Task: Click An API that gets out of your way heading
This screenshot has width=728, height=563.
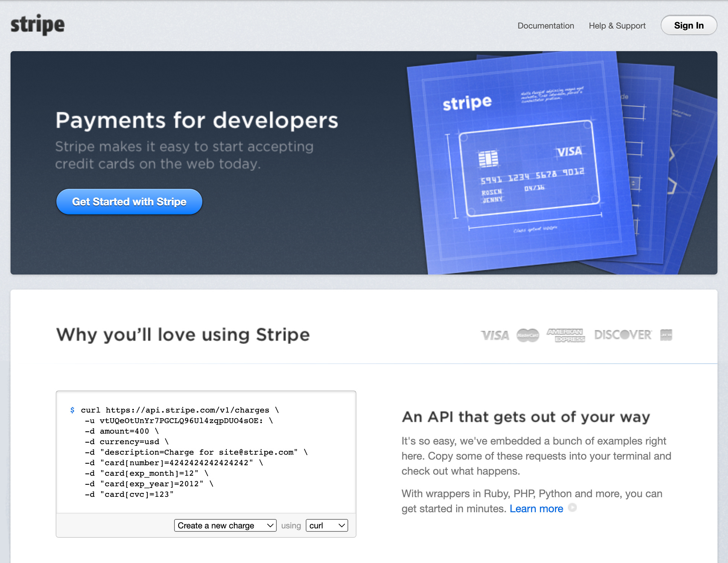Action: coord(526,417)
